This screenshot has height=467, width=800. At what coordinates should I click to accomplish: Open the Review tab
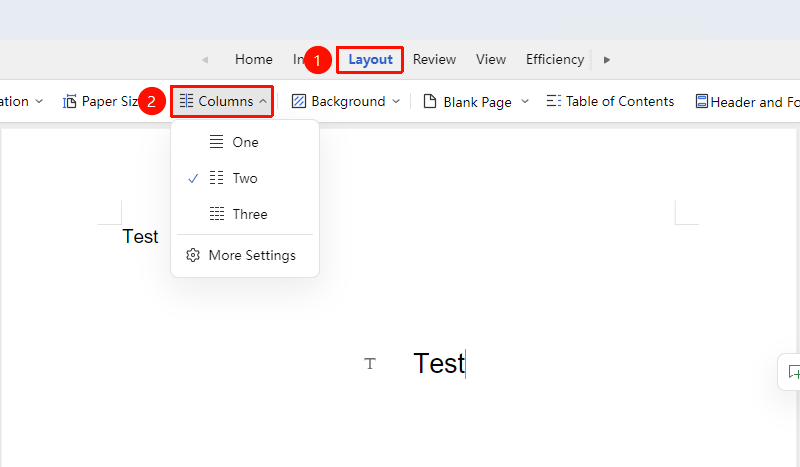[434, 60]
